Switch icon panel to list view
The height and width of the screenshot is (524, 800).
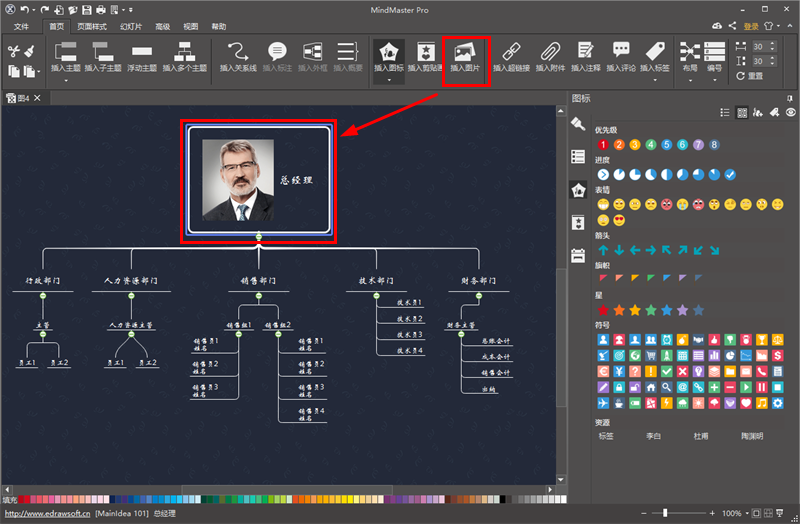[x=724, y=113]
